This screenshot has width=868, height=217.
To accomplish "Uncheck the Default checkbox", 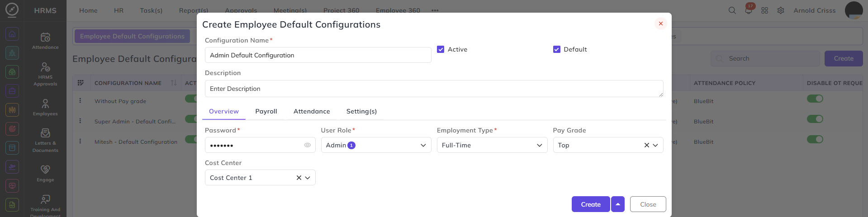I will 557,49.
